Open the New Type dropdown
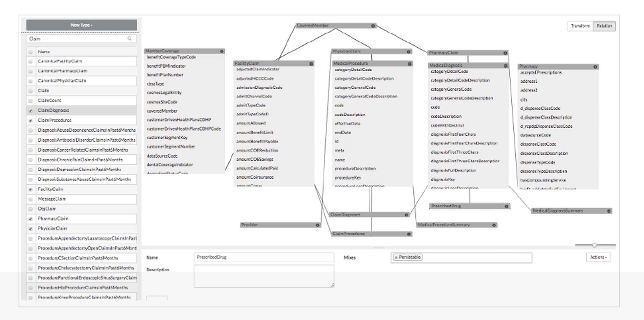 click(x=82, y=25)
